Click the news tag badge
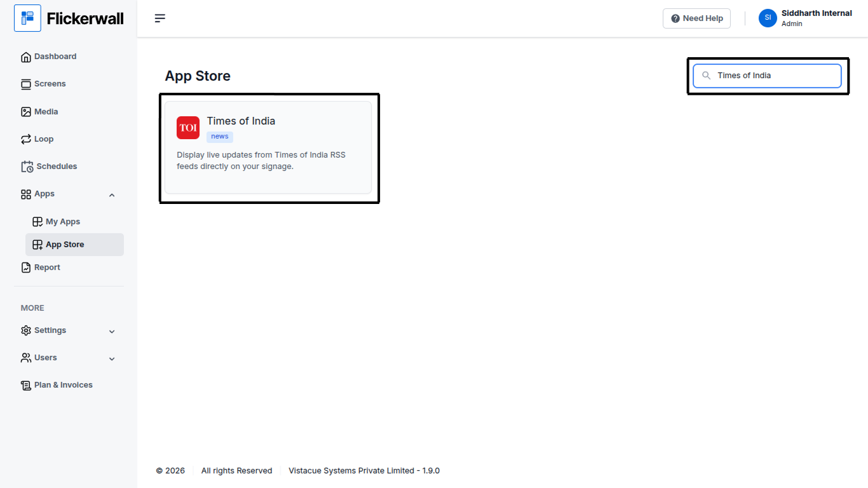 220,137
